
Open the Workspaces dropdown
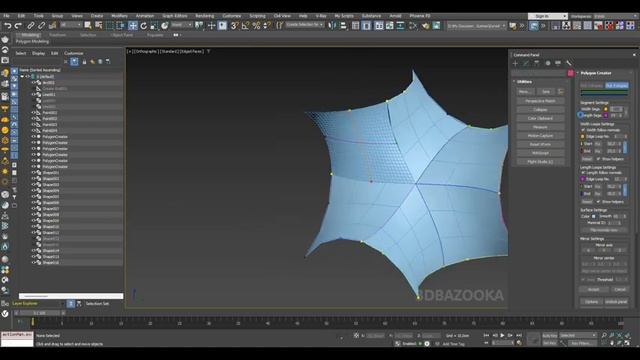tap(616, 16)
